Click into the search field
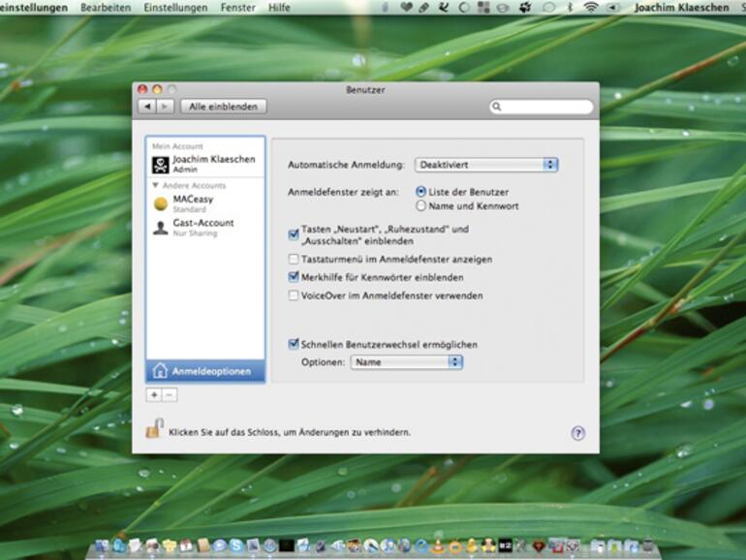 tap(542, 107)
